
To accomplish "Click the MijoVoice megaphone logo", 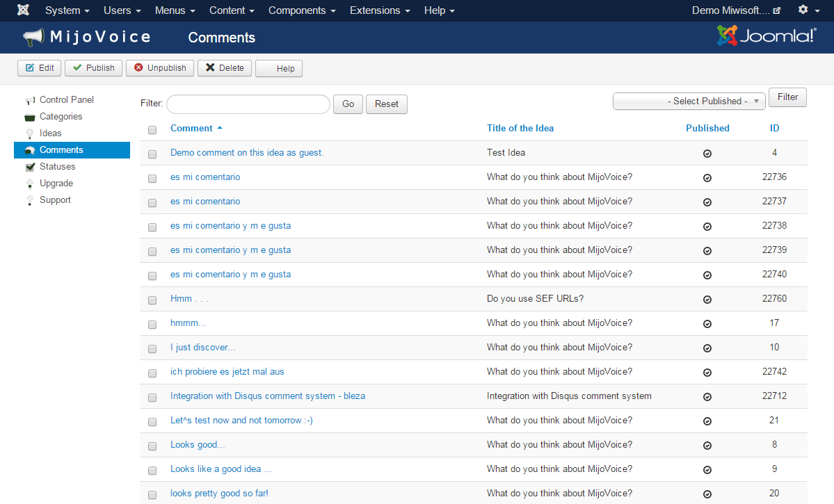I will 33,38.
